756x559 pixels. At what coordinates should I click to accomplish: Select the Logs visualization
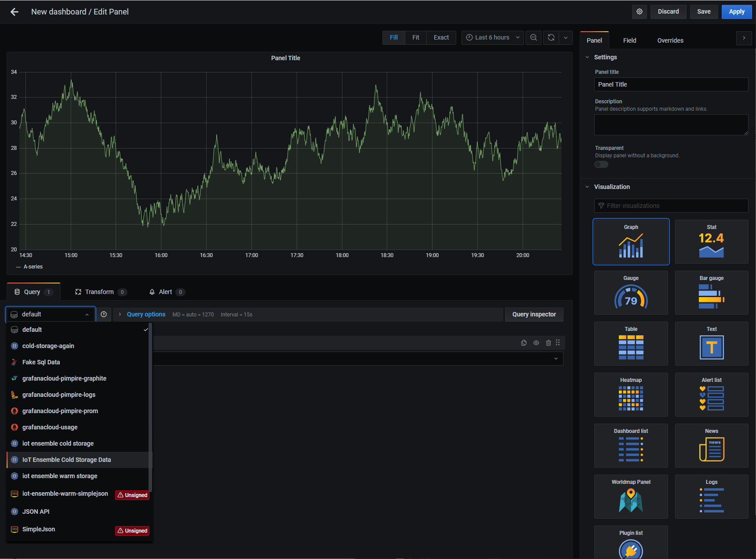tap(712, 497)
